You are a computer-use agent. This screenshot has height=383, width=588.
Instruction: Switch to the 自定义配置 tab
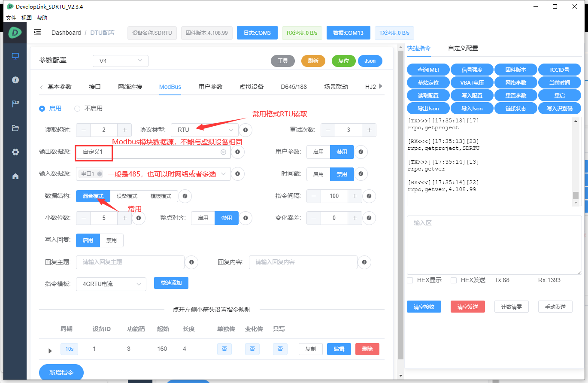click(463, 48)
